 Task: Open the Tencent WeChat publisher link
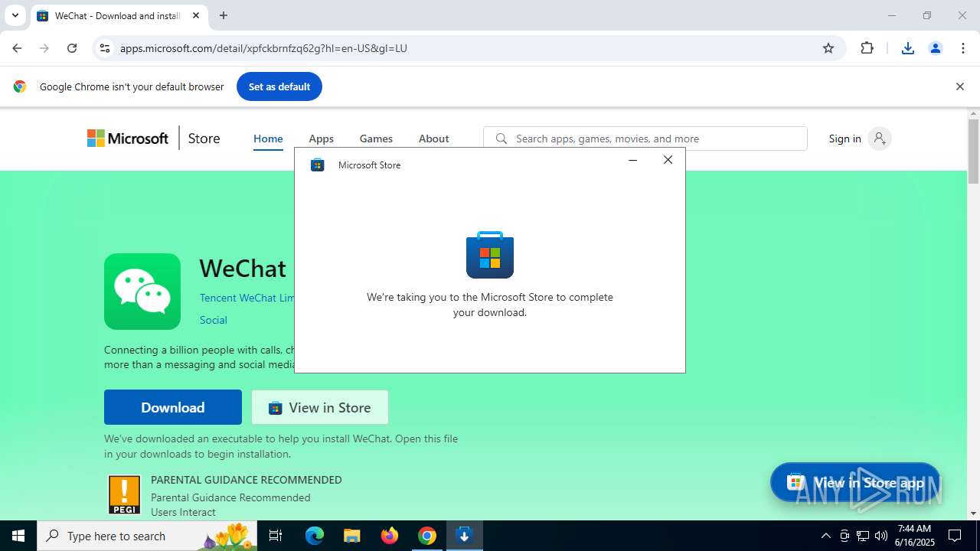pyautogui.click(x=247, y=298)
